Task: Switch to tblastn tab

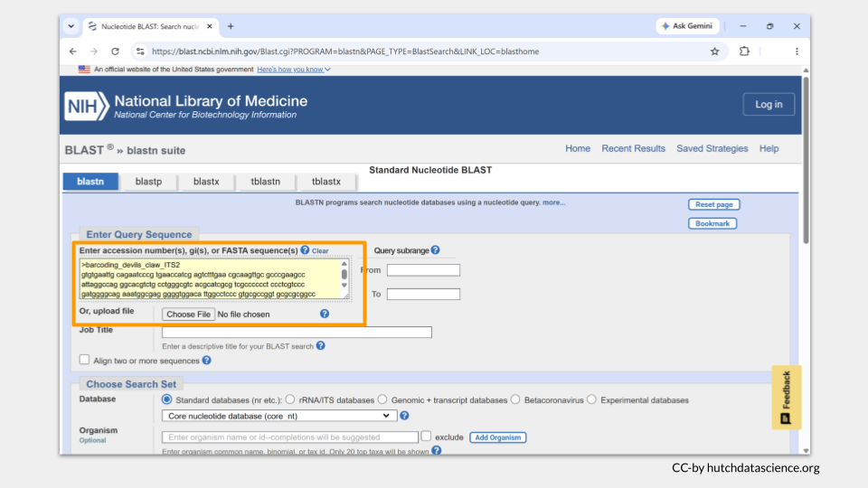Action: pyautogui.click(x=265, y=182)
